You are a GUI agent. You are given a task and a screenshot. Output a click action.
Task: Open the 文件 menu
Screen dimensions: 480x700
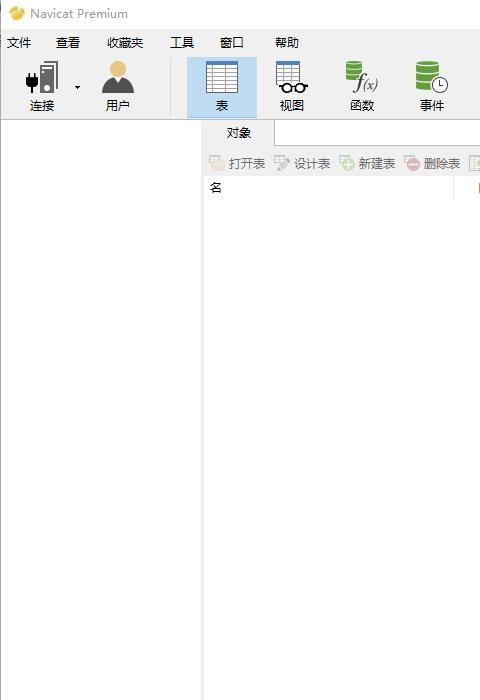tap(19, 43)
